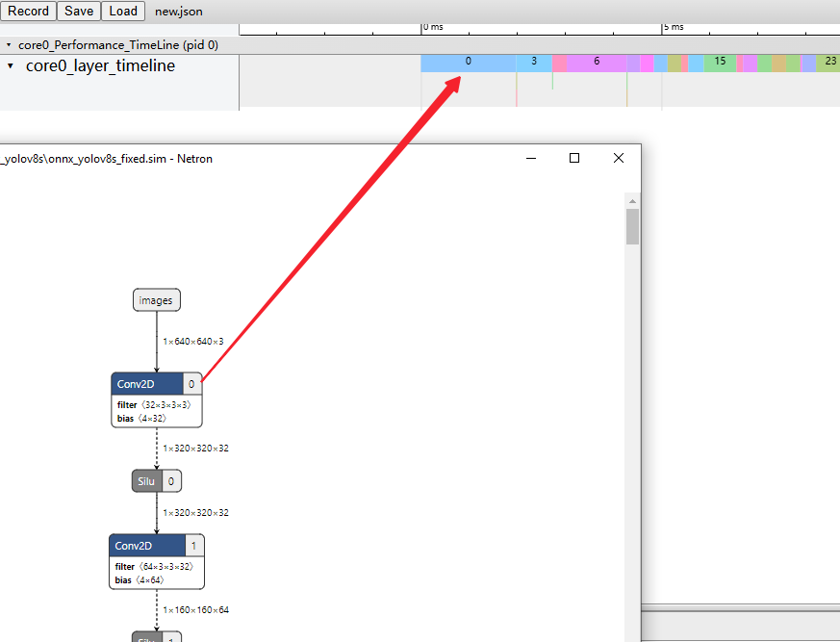The width and height of the screenshot is (840, 642).
Task: Maximize the Netron window
Action: click(574, 159)
